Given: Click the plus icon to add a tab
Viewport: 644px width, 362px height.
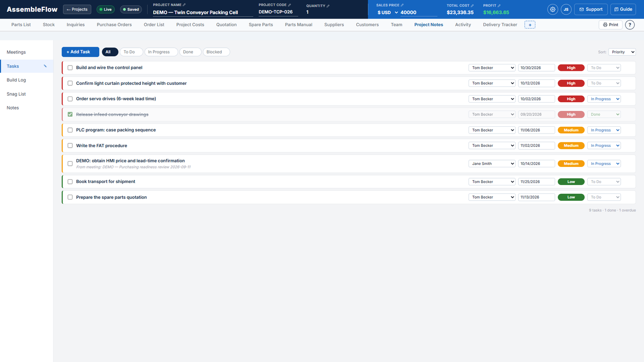Looking at the screenshot, I should coord(530,25).
